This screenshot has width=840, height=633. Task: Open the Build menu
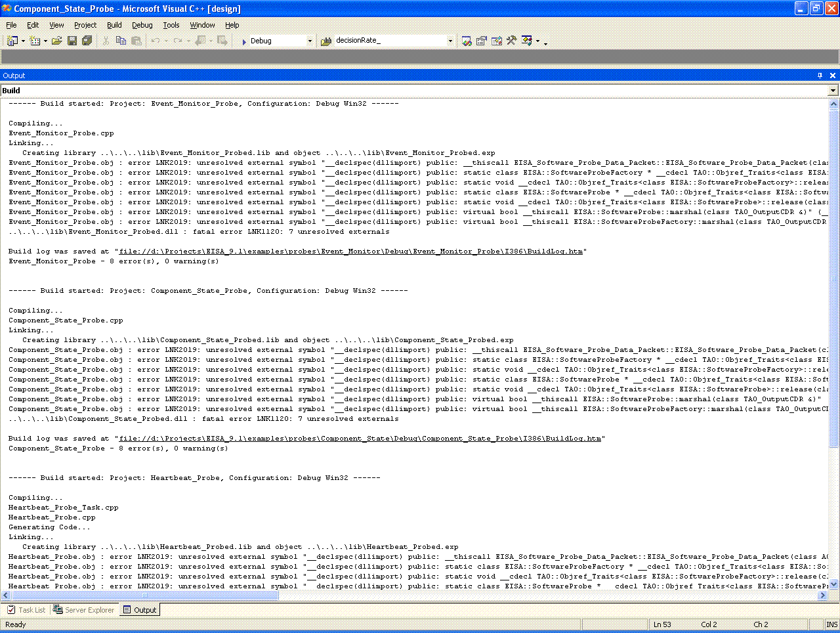click(114, 25)
